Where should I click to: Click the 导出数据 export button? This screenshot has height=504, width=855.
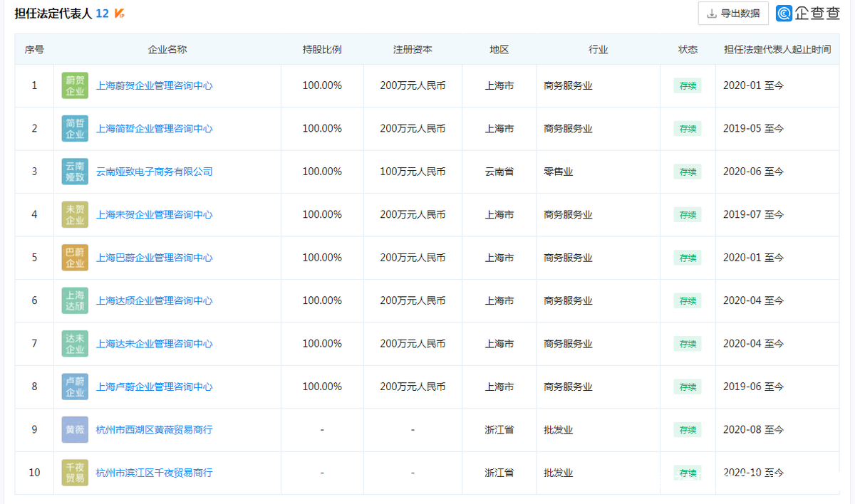click(733, 14)
